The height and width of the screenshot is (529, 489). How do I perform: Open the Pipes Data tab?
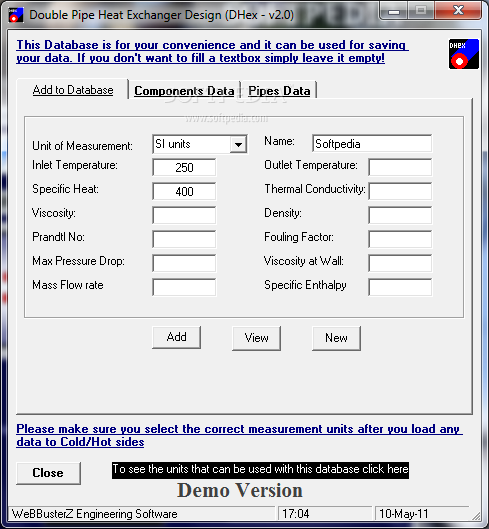click(x=279, y=91)
